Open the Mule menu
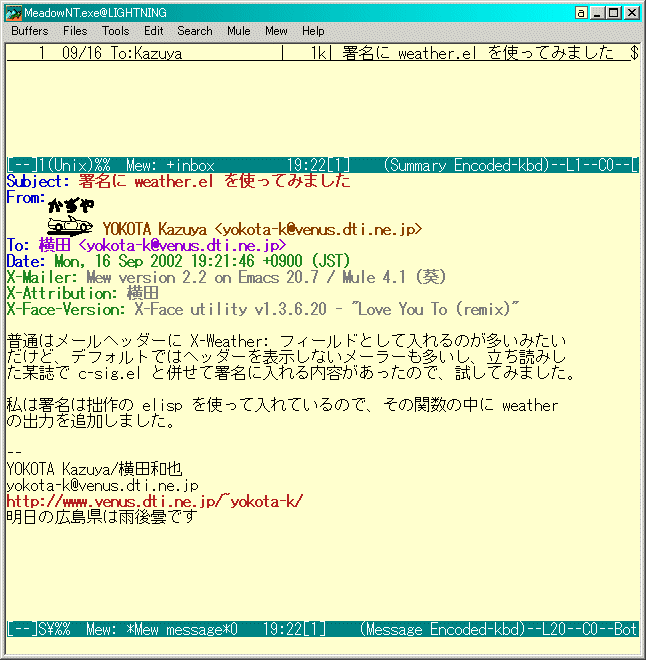The width and height of the screenshot is (646, 660). pos(239,31)
